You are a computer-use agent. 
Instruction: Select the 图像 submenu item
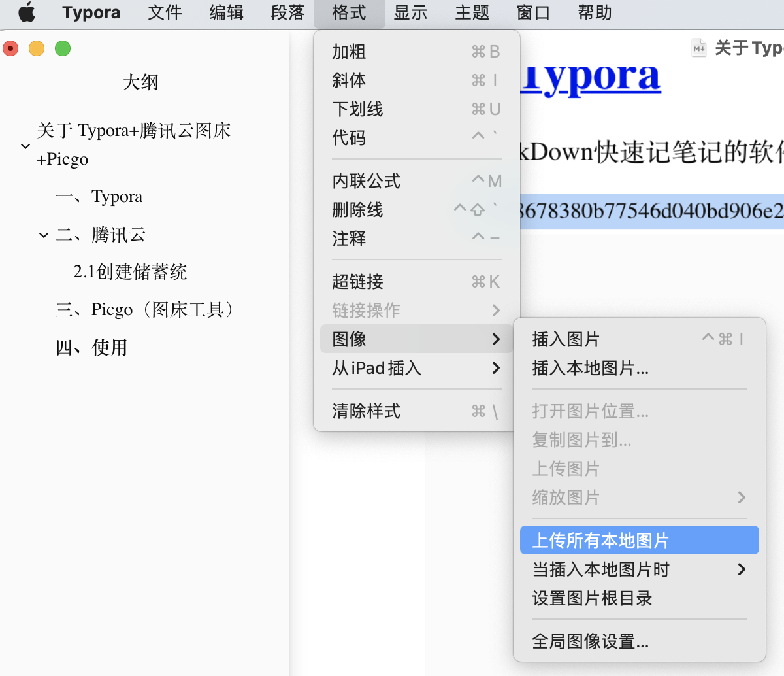point(417,339)
